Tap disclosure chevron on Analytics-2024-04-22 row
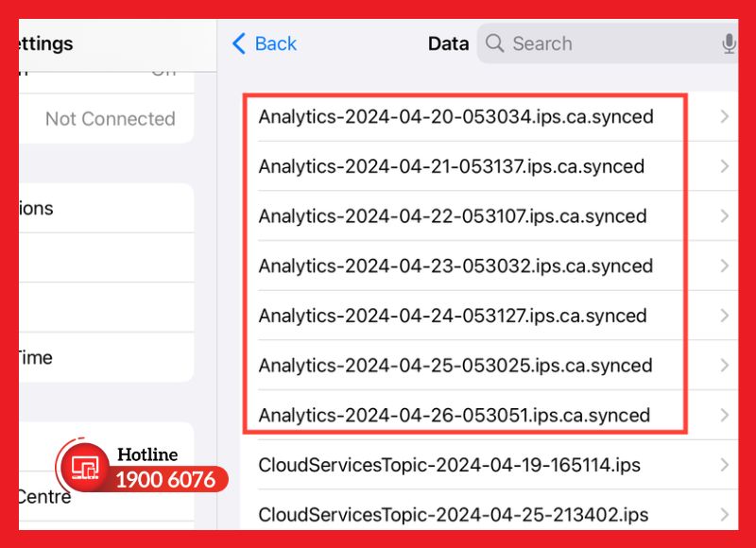Viewport: 756px width, 548px height. 723,216
